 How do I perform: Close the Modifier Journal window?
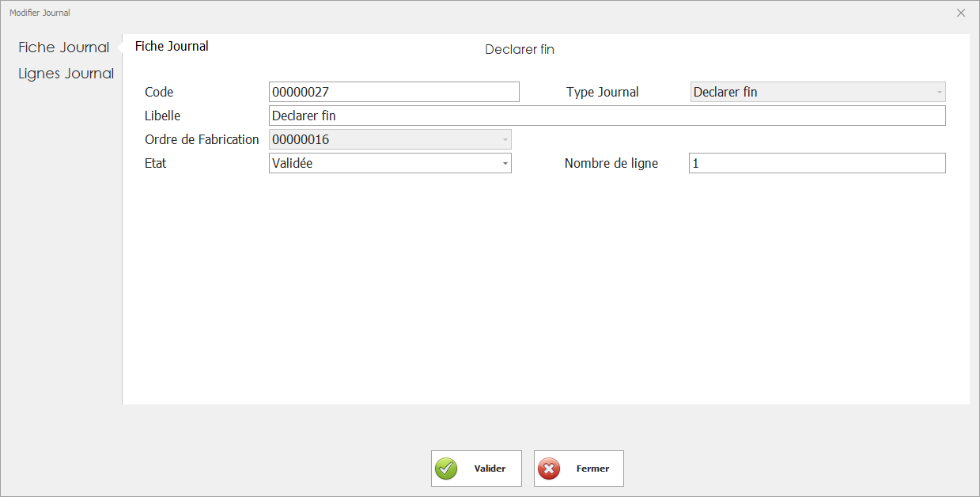pyautogui.click(x=960, y=13)
